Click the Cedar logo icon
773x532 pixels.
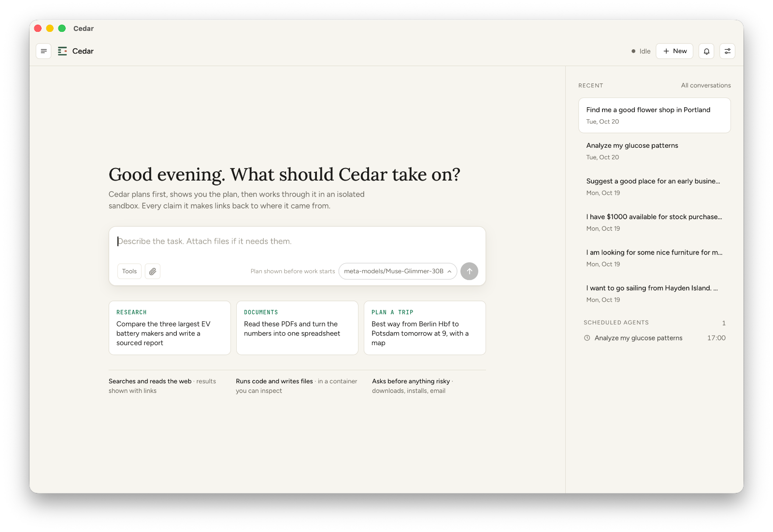pos(62,51)
